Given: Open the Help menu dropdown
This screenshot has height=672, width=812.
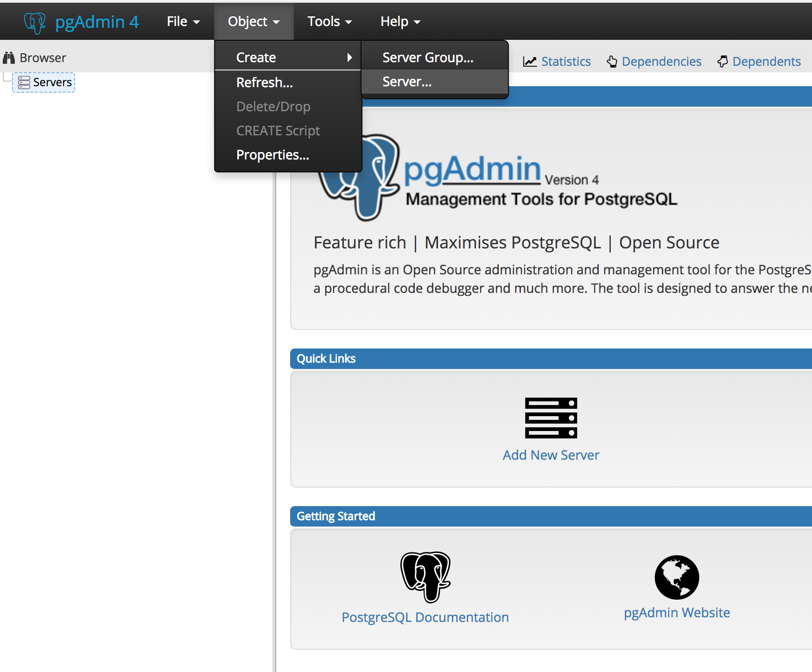Looking at the screenshot, I should [400, 22].
